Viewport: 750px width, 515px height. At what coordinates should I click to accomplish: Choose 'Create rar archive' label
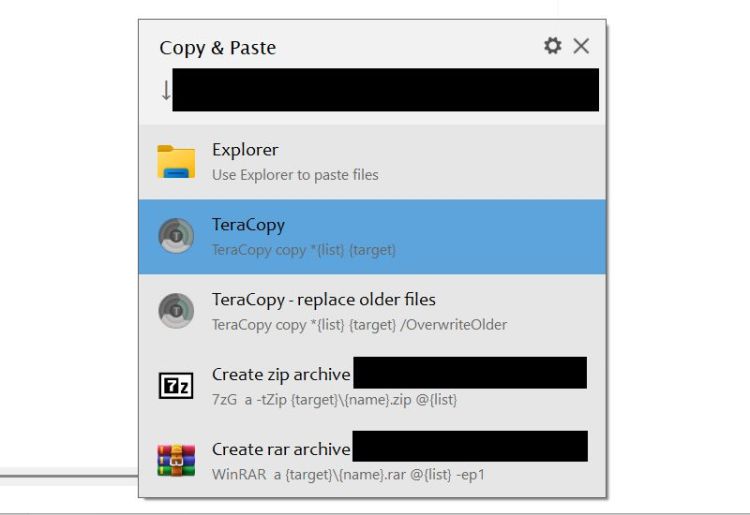pos(281,450)
